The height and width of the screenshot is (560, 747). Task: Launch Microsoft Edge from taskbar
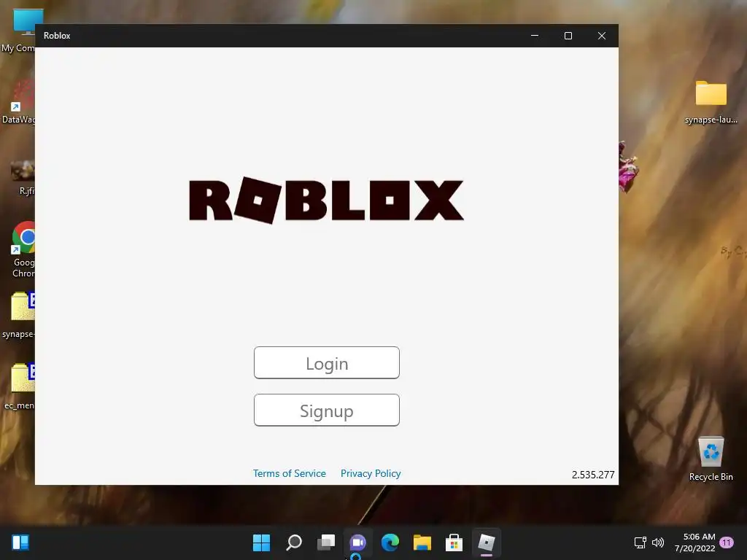390,542
